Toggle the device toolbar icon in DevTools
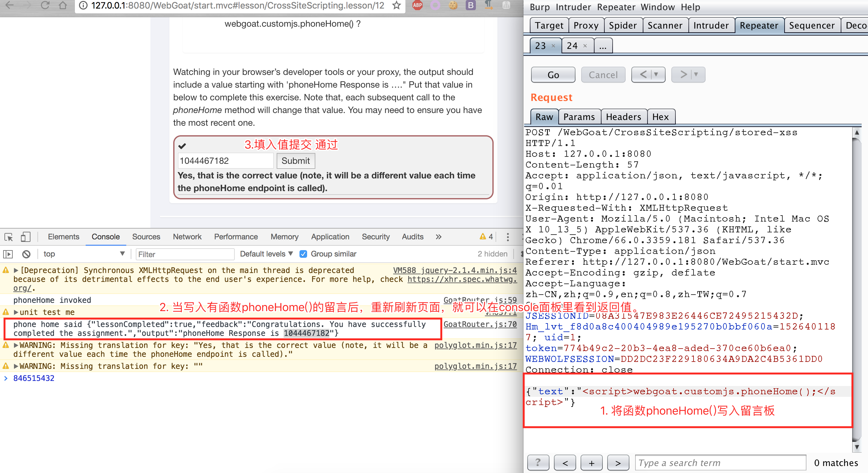The height and width of the screenshot is (473, 868). [x=26, y=237]
